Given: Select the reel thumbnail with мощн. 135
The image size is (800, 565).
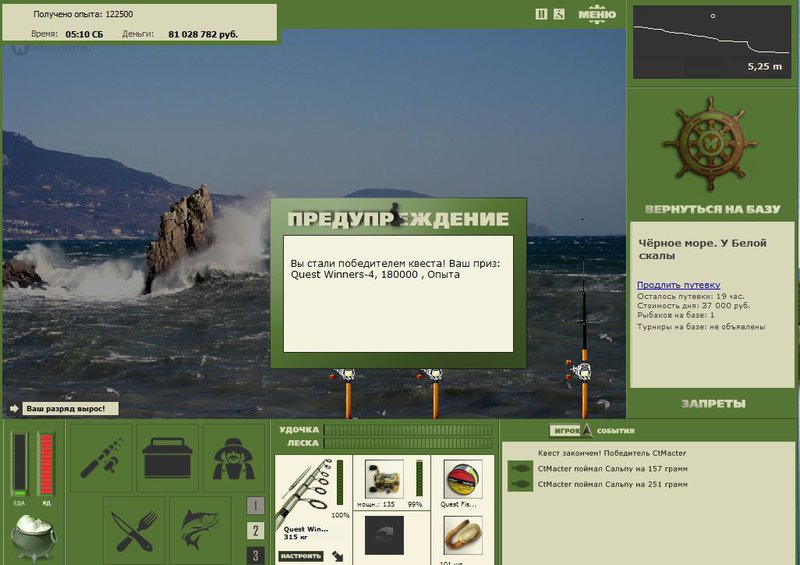Looking at the screenshot, I should 384,478.
